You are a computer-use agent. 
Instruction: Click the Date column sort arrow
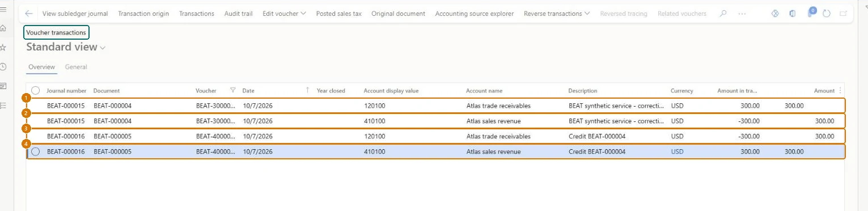(x=308, y=90)
